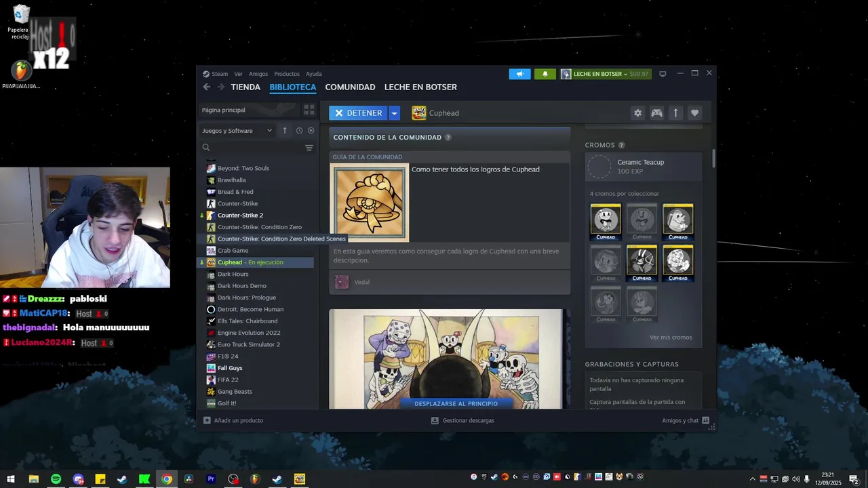
Task: Open the LECHE EN BOTSER profile tab
Action: 420,87
